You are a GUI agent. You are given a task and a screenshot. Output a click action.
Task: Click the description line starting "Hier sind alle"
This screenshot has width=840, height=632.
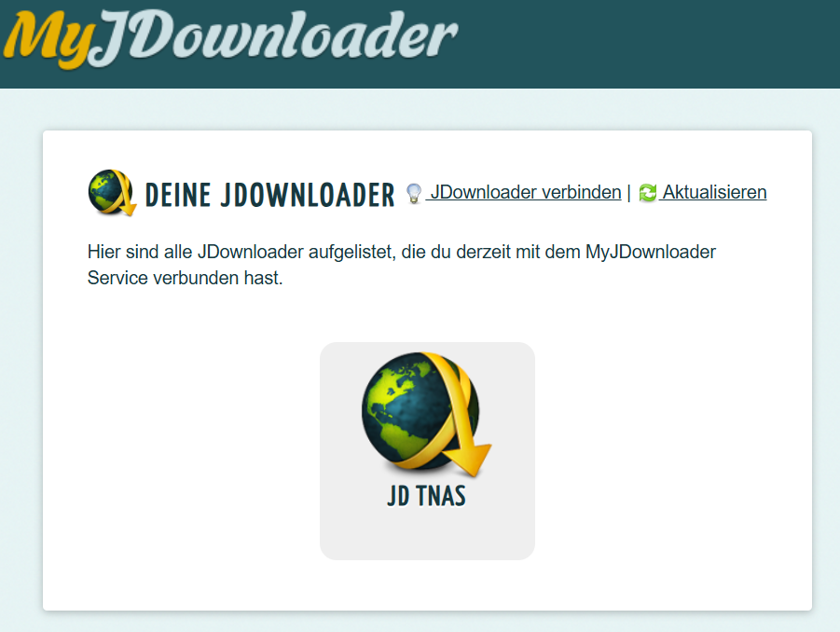280,252
